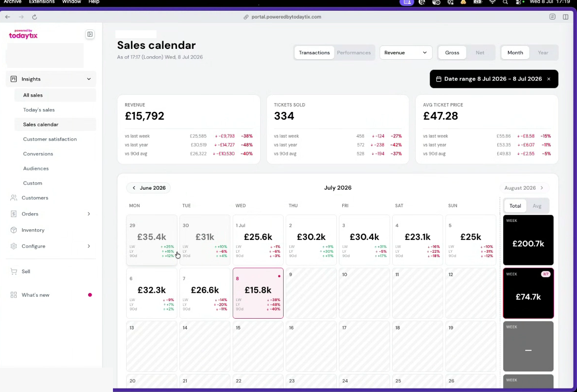Collapse the sidebar panel icon
This screenshot has height=392, width=577.
(90, 34)
